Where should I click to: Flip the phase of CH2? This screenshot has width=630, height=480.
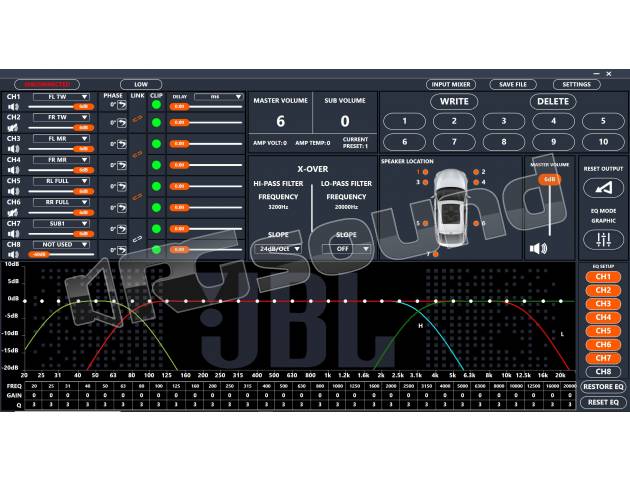pos(121,123)
